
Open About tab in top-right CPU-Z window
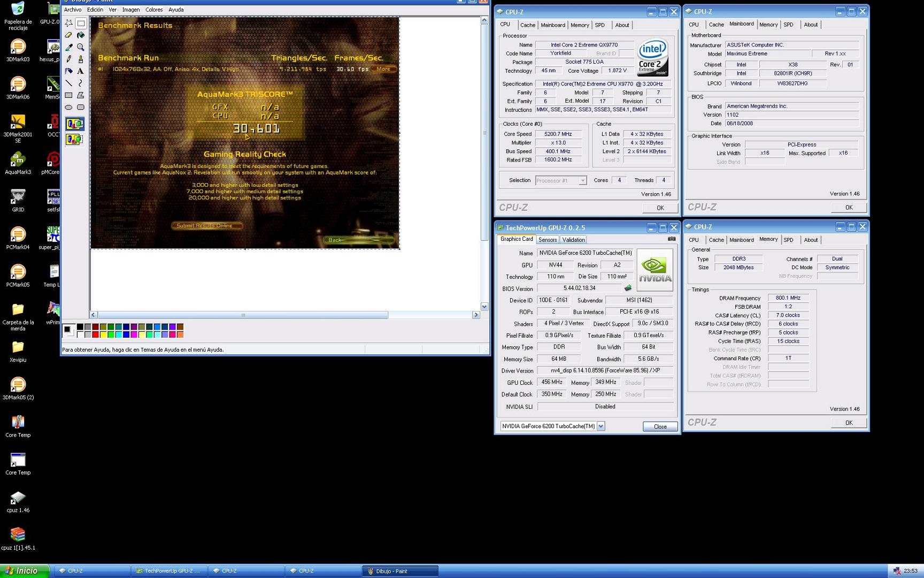(811, 25)
